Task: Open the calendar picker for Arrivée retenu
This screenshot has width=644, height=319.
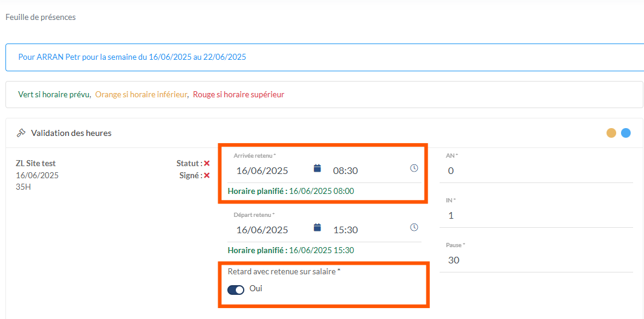Action: coord(317,169)
